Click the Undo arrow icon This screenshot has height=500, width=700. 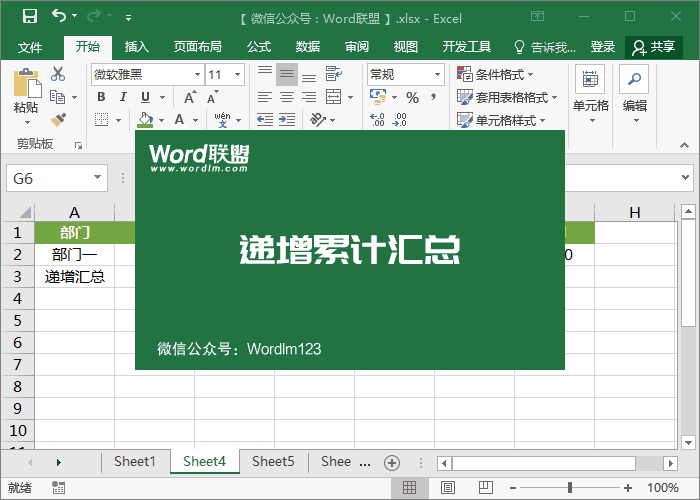[x=59, y=16]
